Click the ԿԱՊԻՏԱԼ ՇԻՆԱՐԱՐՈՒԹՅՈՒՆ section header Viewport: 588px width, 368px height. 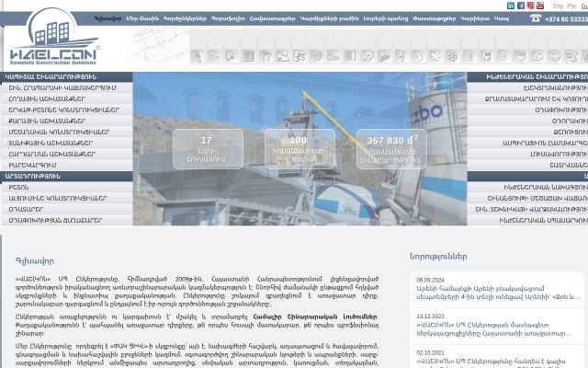tap(66, 77)
